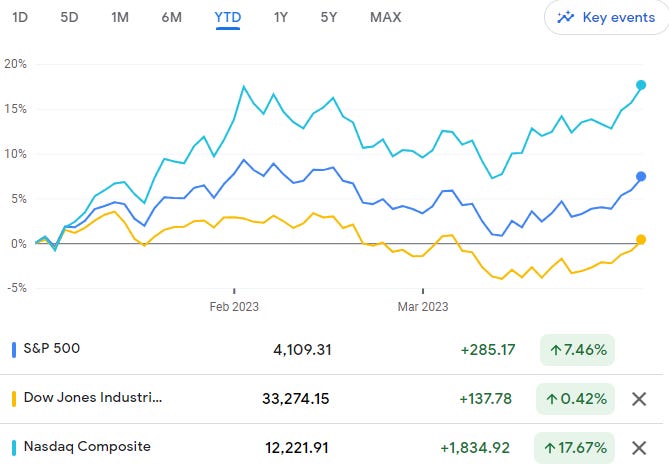This screenshot has height=470, width=669.
Task: Click the sparkline icon in Key events
Action: [x=565, y=17]
